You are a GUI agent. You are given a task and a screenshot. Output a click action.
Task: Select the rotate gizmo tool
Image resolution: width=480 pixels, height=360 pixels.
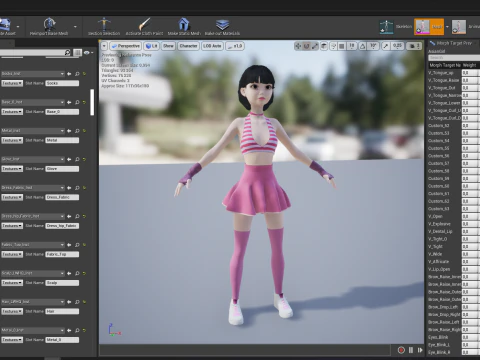306,46
